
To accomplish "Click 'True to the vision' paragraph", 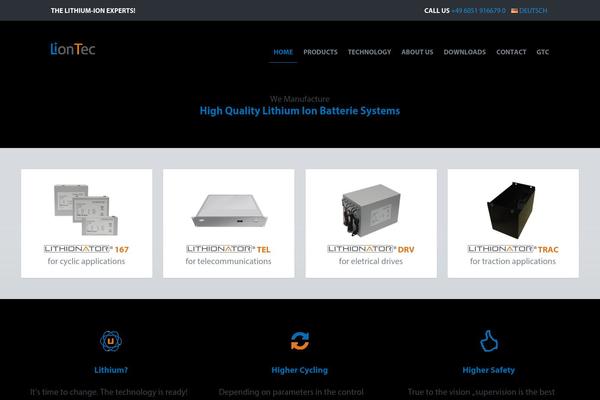I will (481, 392).
